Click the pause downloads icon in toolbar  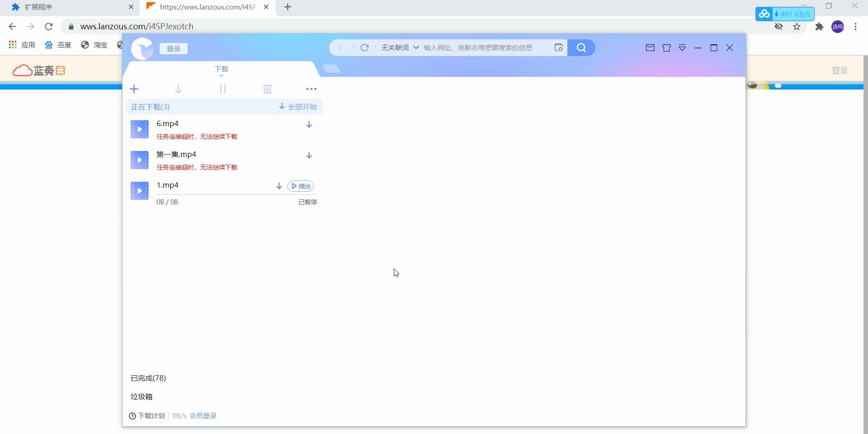tap(223, 89)
